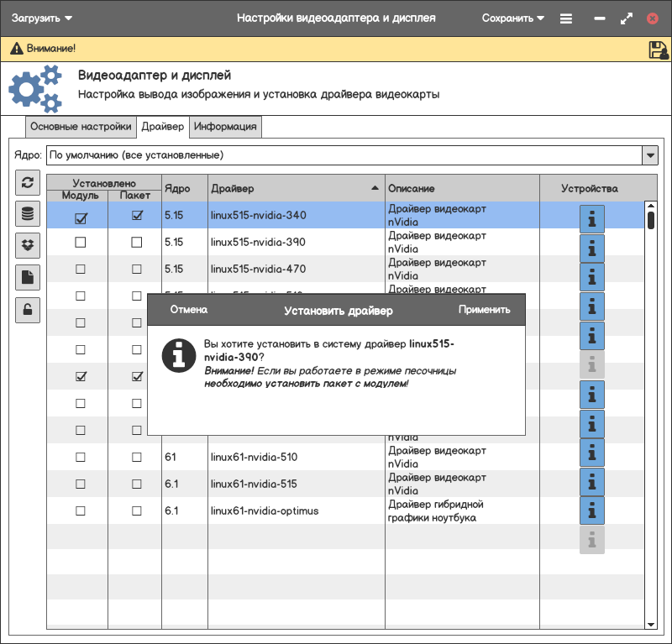Click the scroll down arrow of driver list
This screenshot has height=644, width=672.
[650, 624]
